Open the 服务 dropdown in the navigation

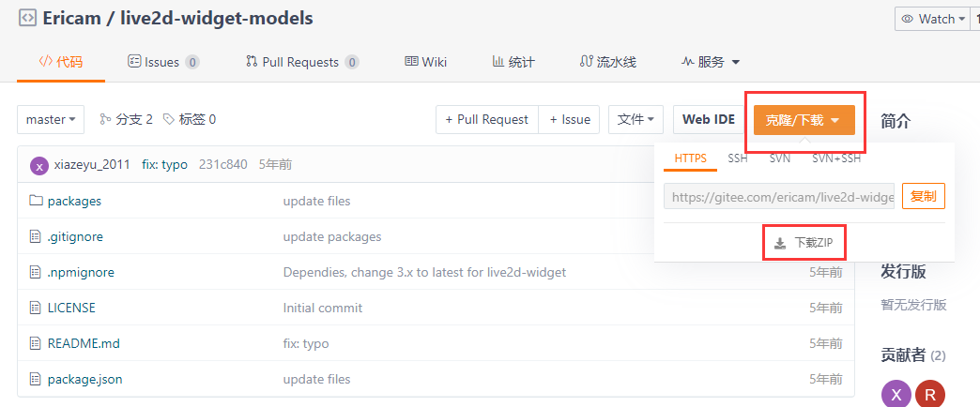click(x=711, y=62)
